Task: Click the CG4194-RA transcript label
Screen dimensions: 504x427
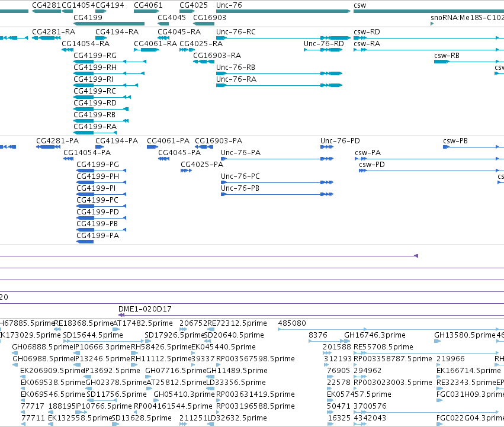Action: coord(117,32)
